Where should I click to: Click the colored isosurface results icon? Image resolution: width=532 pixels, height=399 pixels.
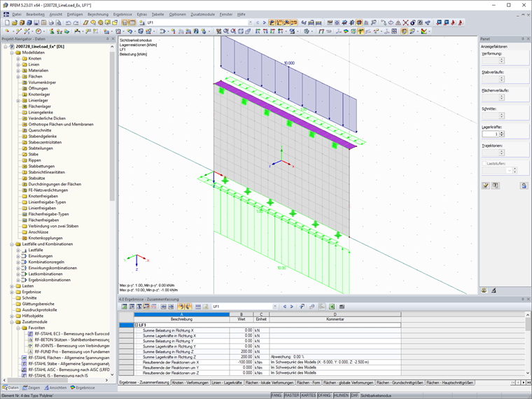(x=346, y=31)
